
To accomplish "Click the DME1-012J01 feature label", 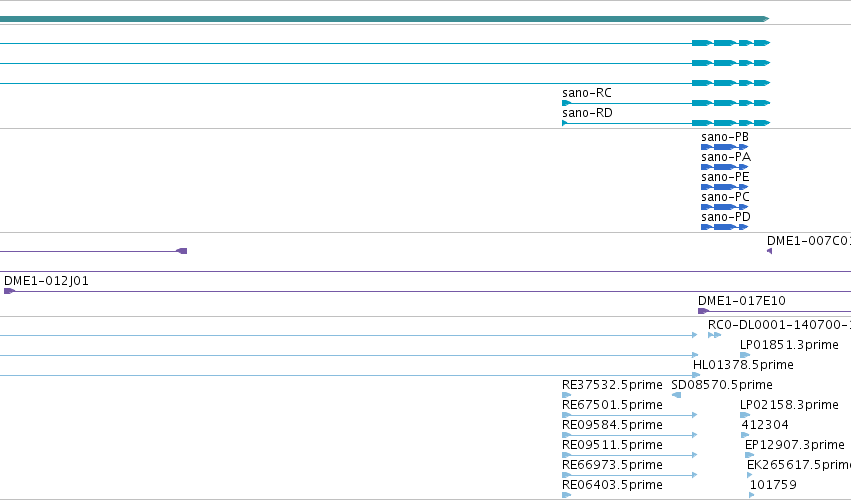I will (46, 281).
